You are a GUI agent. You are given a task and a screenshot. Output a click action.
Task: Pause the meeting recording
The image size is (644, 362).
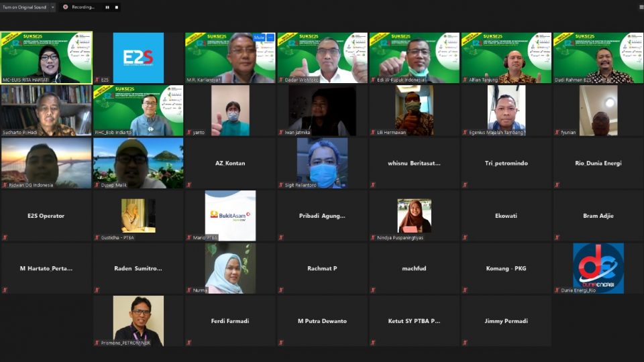point(107,7)
